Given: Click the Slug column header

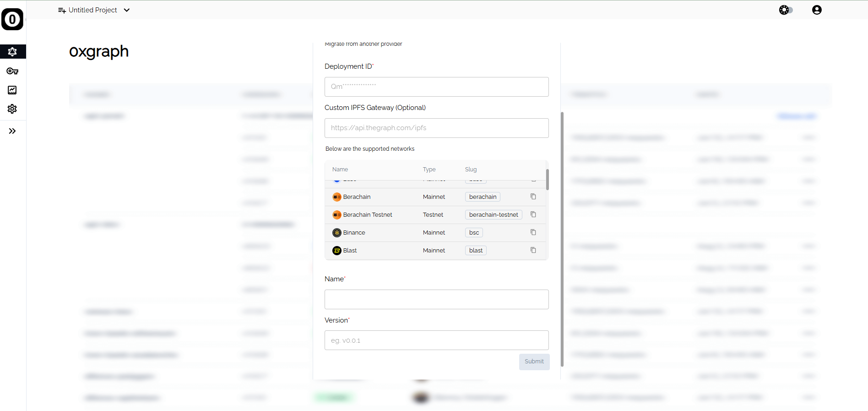Looking at the screenshot, I should (x=471, y=170).
